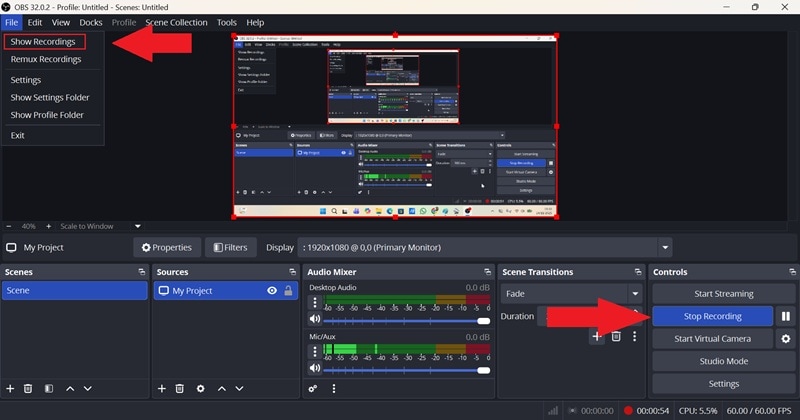Adjust Mic/Aux volume slider

(406, 370)
